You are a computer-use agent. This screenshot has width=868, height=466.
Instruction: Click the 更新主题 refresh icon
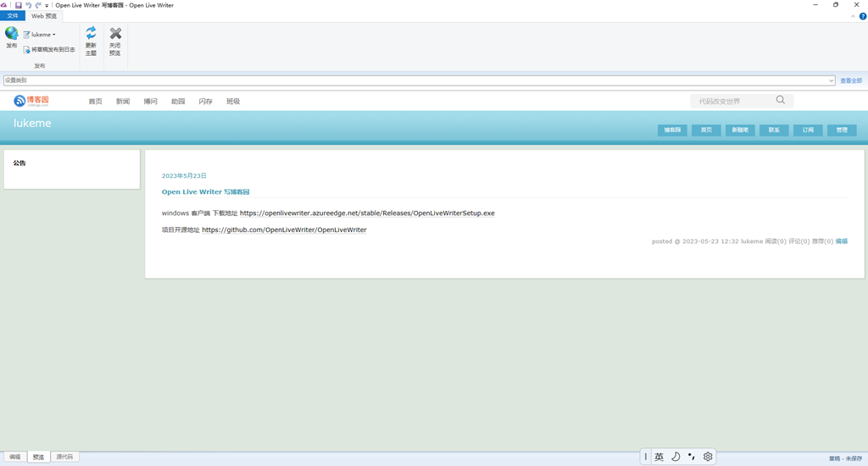click(x=91, y=33)
